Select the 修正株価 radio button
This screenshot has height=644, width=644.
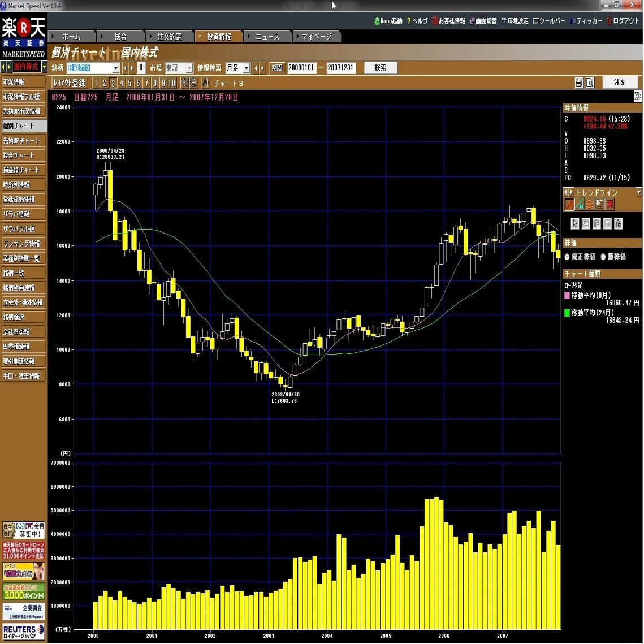[567, 257]
